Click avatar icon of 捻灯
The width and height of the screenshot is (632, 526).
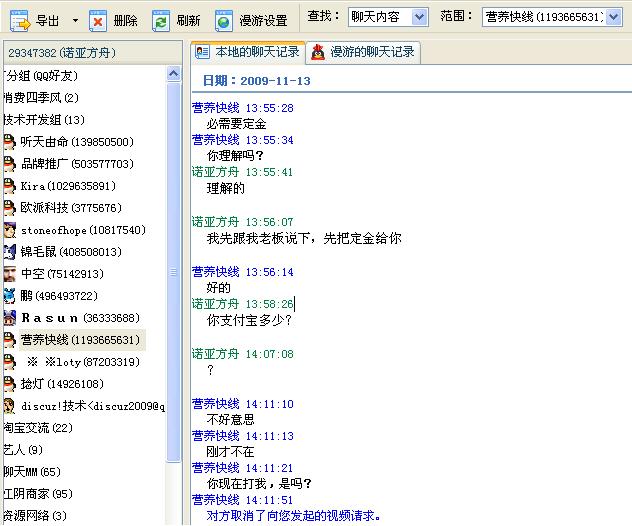tap(9, 384)
